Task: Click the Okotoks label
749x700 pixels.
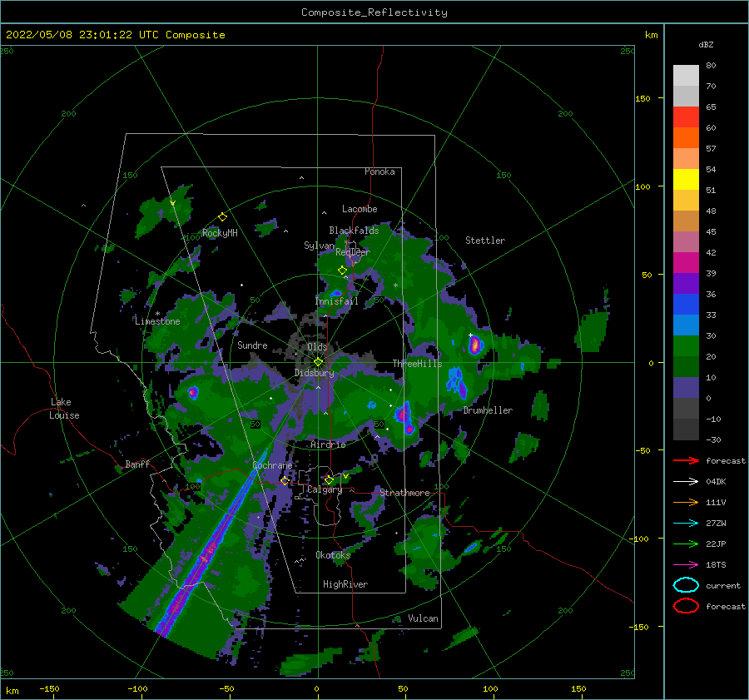Action: pos(333,555)
